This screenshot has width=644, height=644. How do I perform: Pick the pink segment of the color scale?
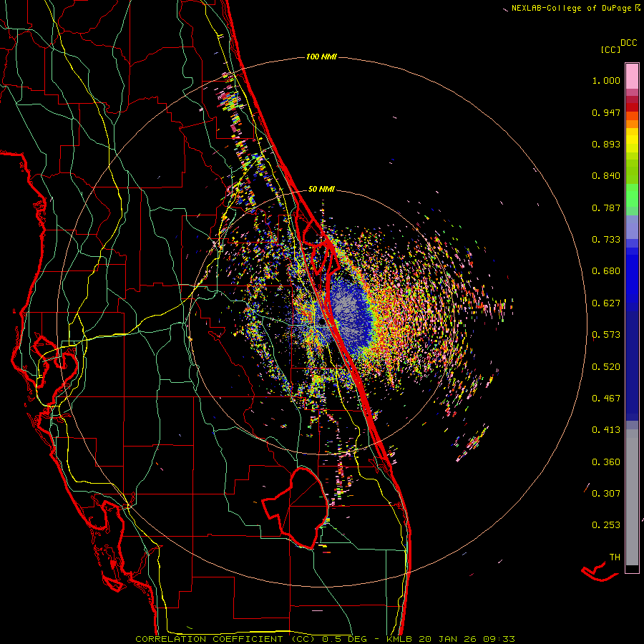pyautogui.click(x=632, y=77)
